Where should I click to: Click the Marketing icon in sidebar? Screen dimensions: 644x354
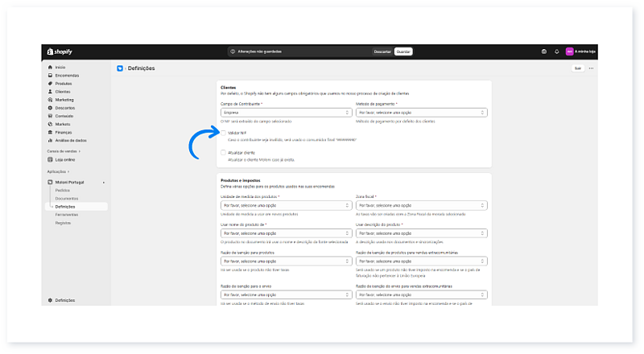(50, 100)
